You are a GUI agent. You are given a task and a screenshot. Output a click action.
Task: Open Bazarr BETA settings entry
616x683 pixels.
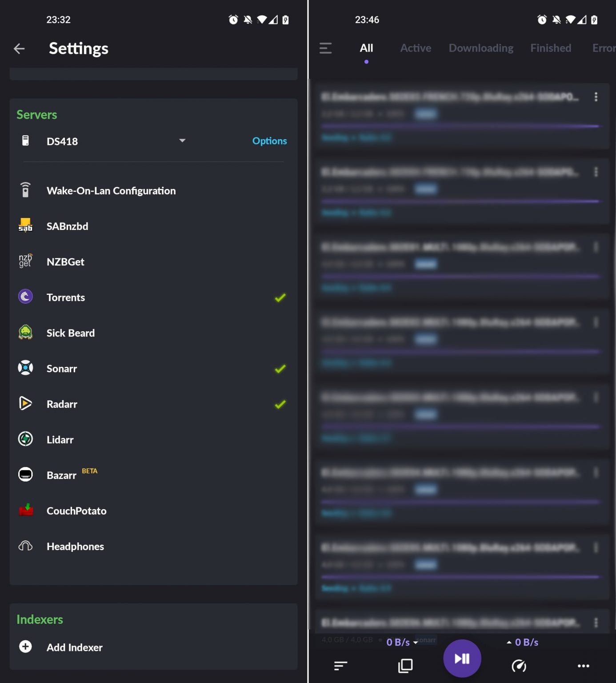click(x=153, y=475)
